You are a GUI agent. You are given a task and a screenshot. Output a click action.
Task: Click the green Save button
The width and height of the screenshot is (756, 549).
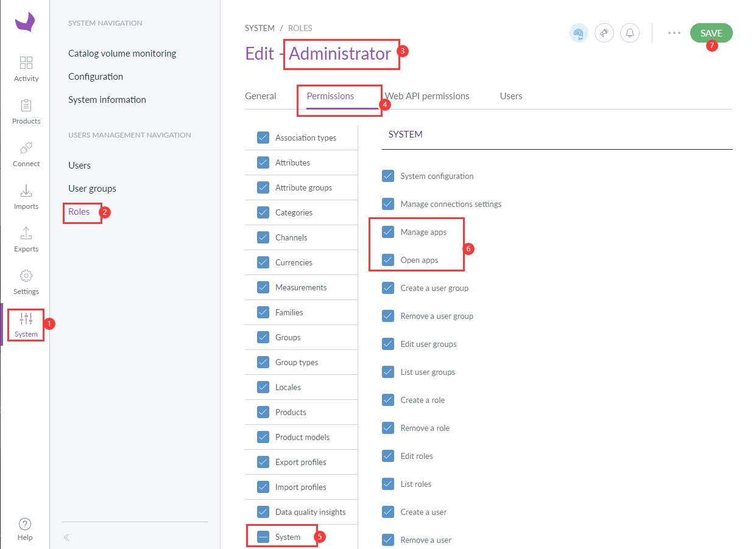[711, 33]
